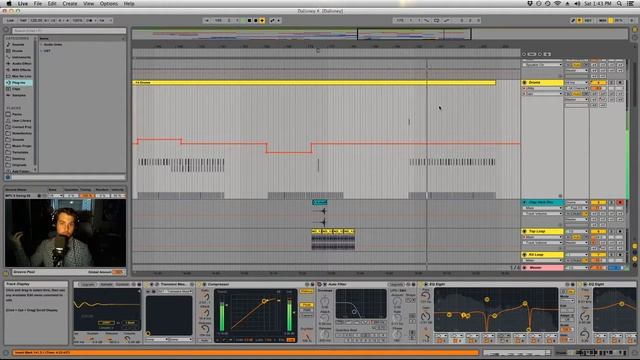
Task: Select MIDI Effects category in browser
Action: (20, 70)
